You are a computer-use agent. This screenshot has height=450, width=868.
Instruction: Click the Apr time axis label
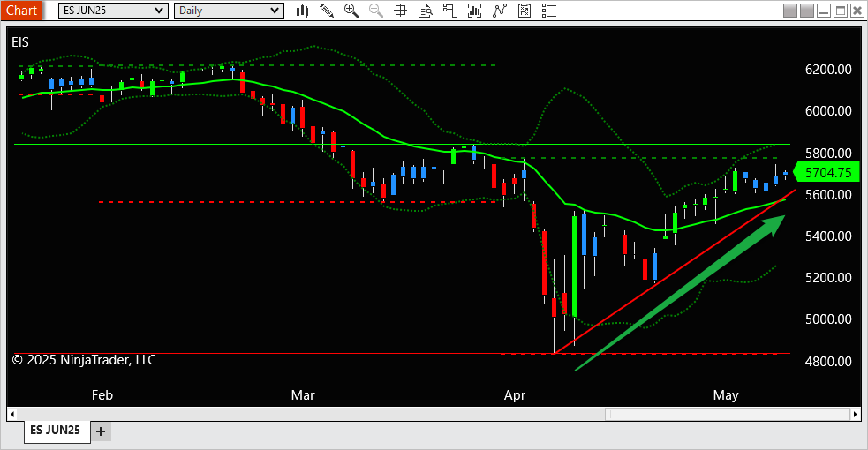point(514,395)
